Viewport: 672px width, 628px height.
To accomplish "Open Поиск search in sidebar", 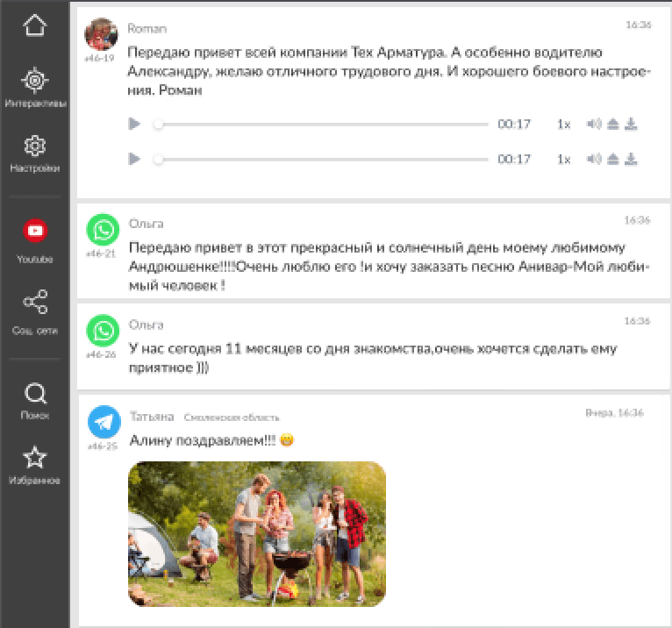I will (x=35, y=400).
